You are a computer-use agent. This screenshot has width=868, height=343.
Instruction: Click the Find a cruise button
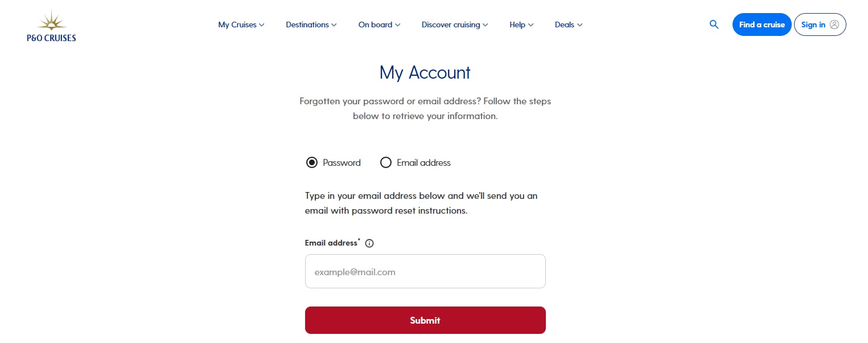pos(762,24)
